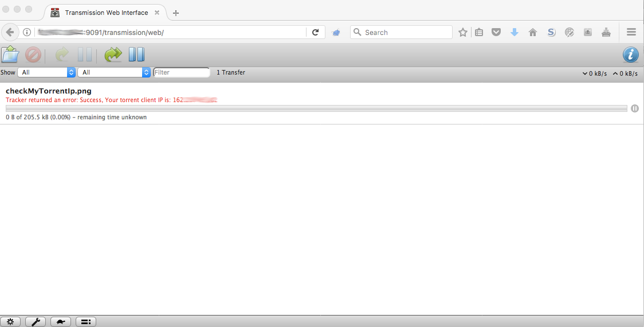
Task: Focus the browser Search box
Action: tap(401, 32)
